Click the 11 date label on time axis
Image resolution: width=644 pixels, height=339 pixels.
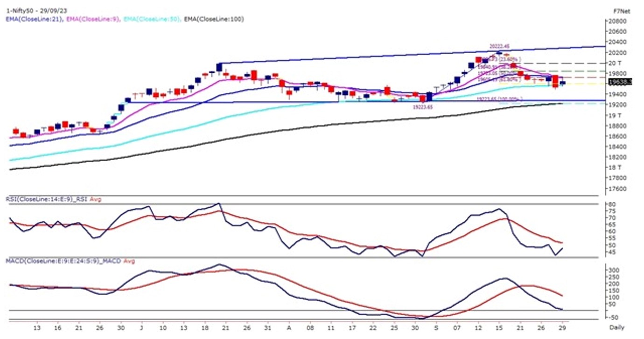(331, 327)
